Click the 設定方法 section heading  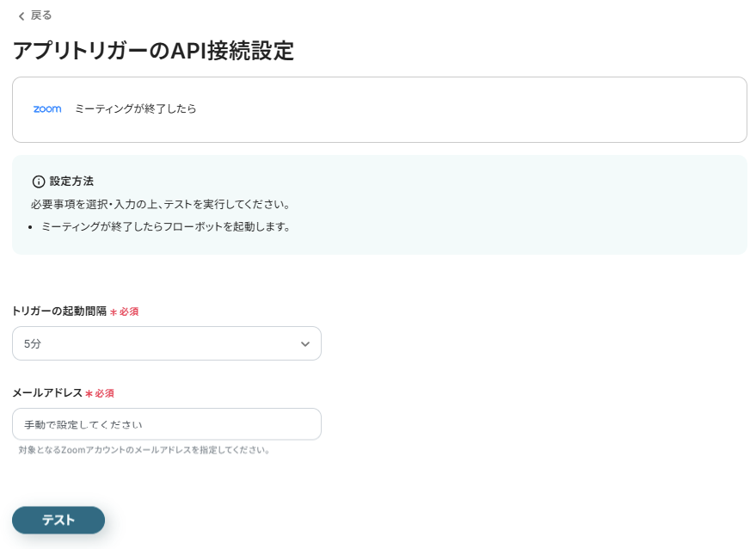click(71, 182)
